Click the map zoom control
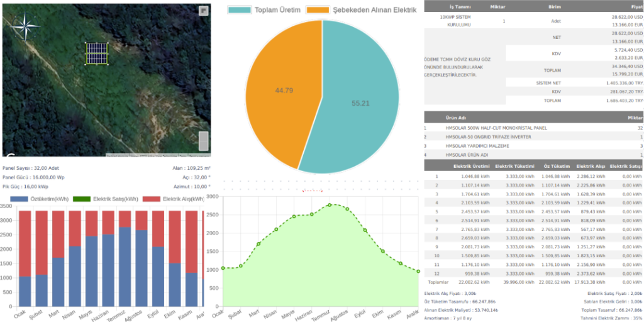The image size is (644, 322). click(203, 141)
